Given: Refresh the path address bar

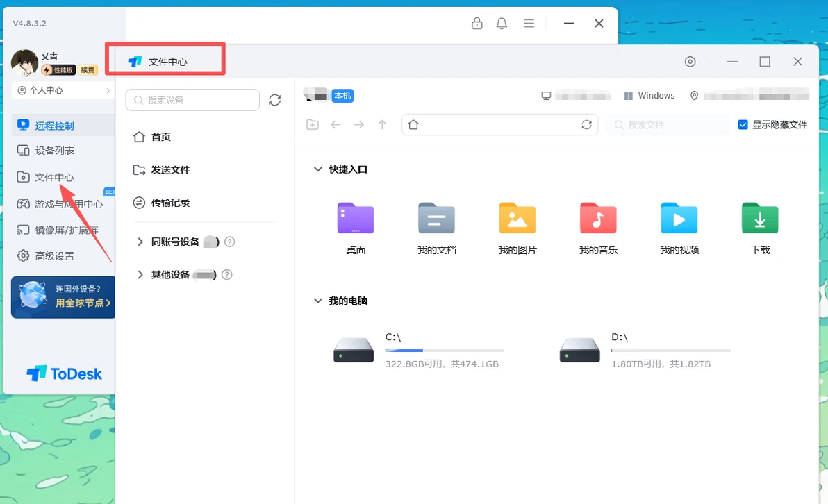Looking at the screenshot, I should click(x=587, y=124).
